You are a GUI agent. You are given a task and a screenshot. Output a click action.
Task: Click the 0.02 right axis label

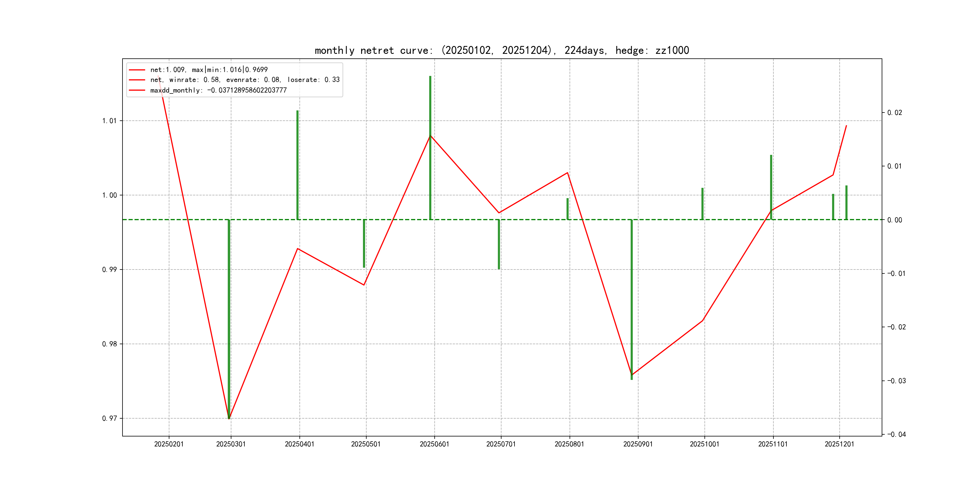click(x=894, y=113)
